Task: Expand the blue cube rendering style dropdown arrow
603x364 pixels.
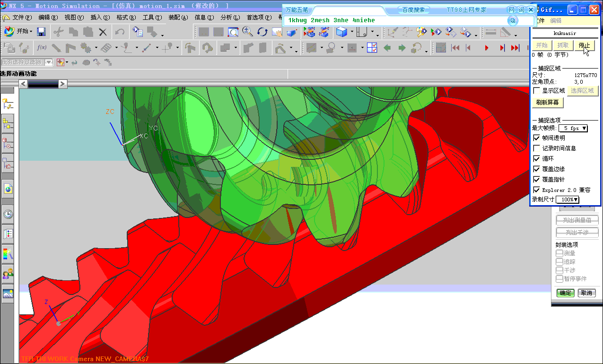Action: click(x=352, y=32)
